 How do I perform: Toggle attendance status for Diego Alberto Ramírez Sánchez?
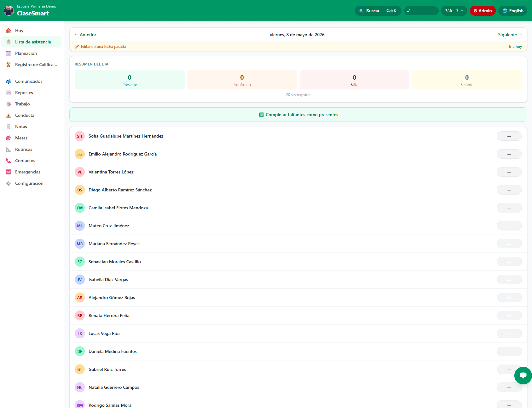point(509,190)
